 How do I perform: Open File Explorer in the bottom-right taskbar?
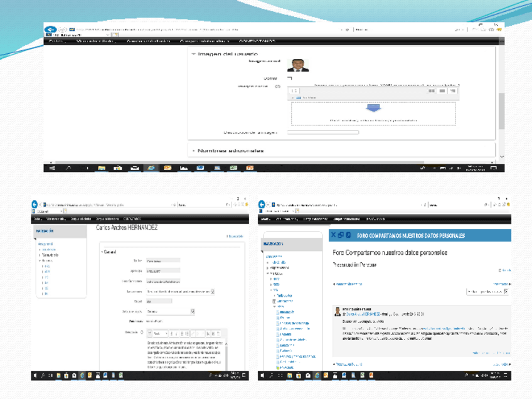(289, 375)
